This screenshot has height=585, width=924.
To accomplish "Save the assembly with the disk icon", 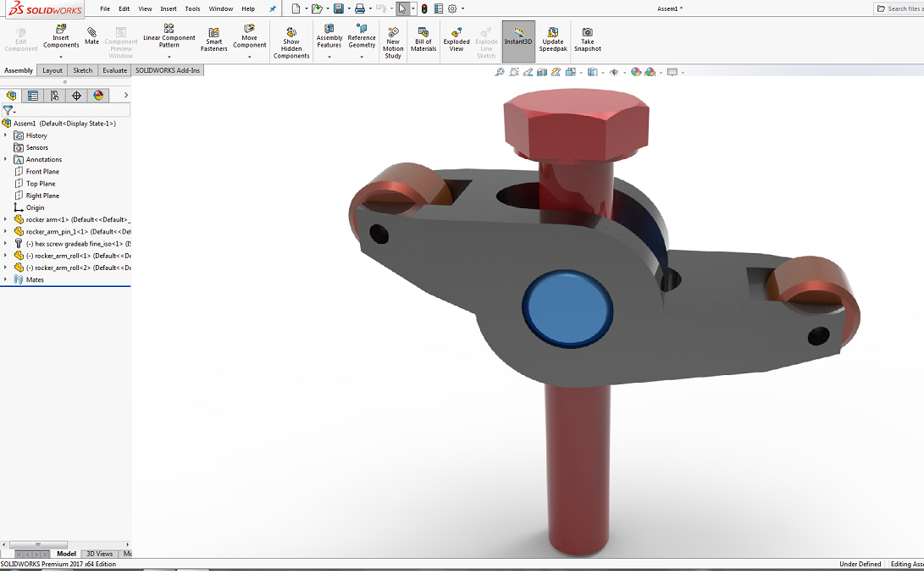I will 339,8.
